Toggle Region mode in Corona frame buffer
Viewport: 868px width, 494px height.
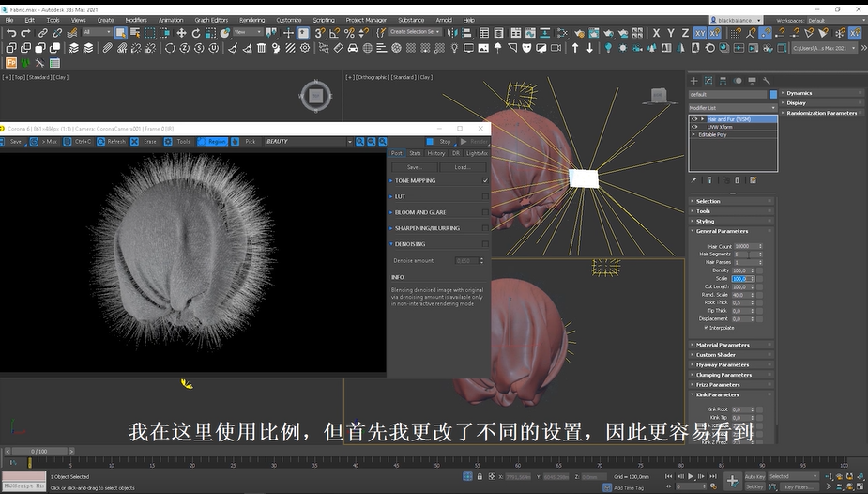tap(212, 142)
